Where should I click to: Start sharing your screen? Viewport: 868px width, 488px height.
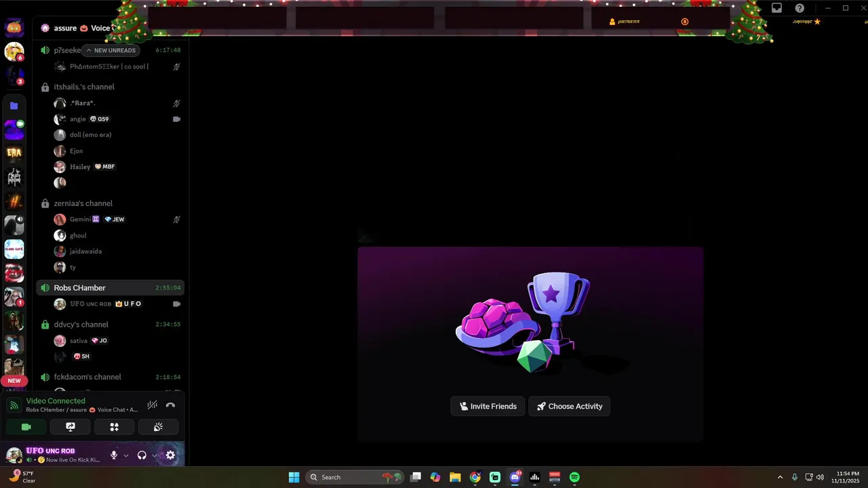71,427
